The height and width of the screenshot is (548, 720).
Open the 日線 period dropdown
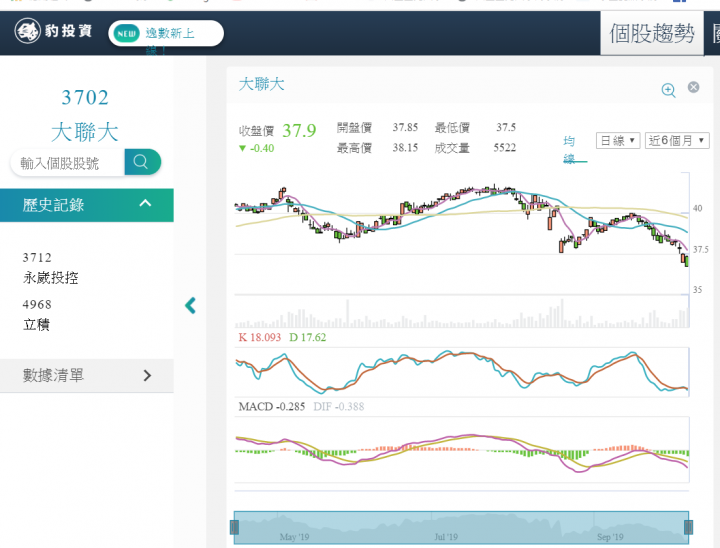coord(618,140)
